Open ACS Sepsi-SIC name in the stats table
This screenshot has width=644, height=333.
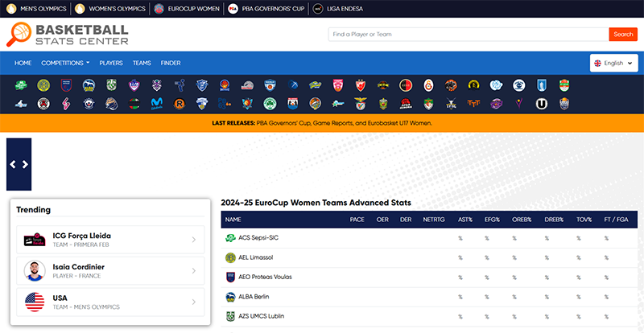(258, 238)
